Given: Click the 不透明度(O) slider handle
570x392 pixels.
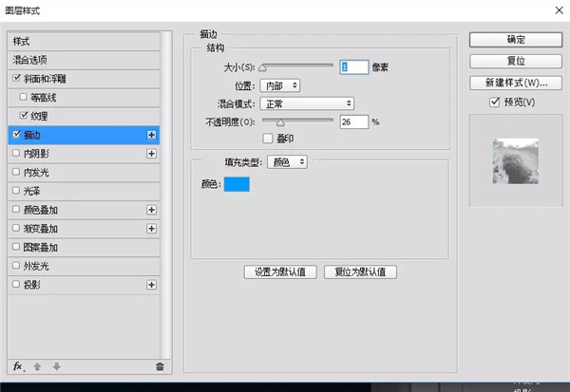Looking at the screenshot, I should pos(280,122).
